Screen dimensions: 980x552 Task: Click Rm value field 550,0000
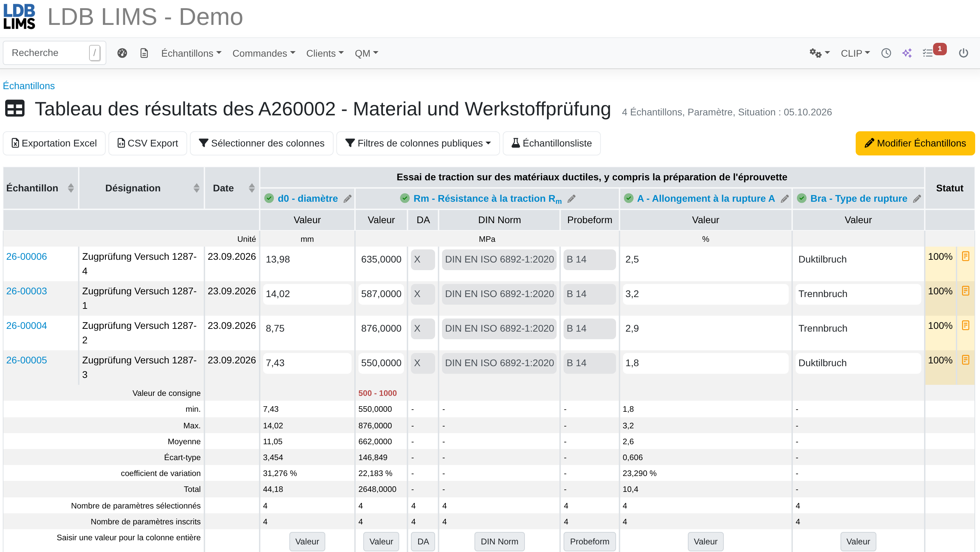(381, 363)
